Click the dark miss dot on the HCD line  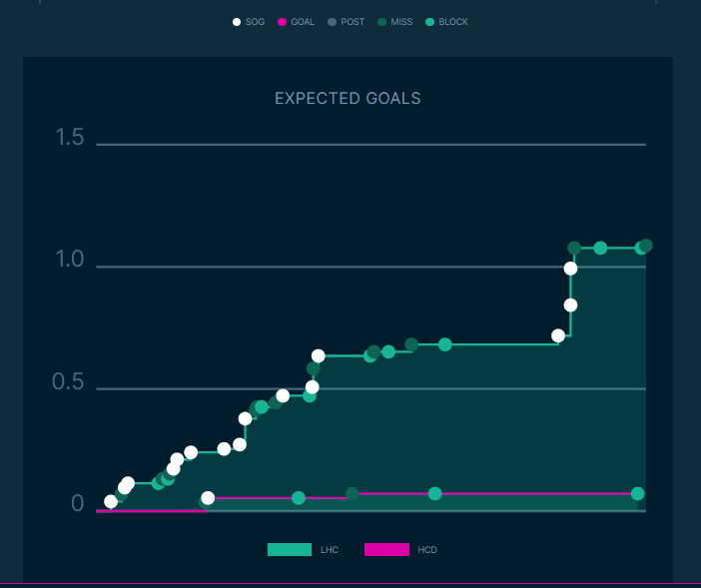(x=352, y=494)
